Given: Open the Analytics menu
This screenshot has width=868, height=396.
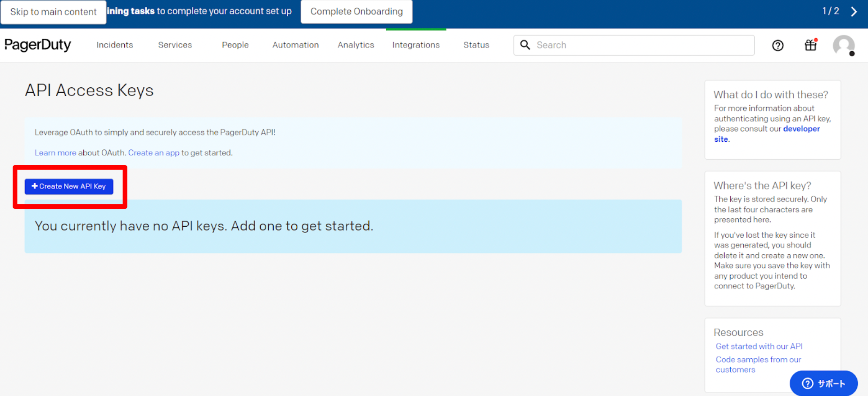Looking at the screenshot, I should [x=356, y=45].
